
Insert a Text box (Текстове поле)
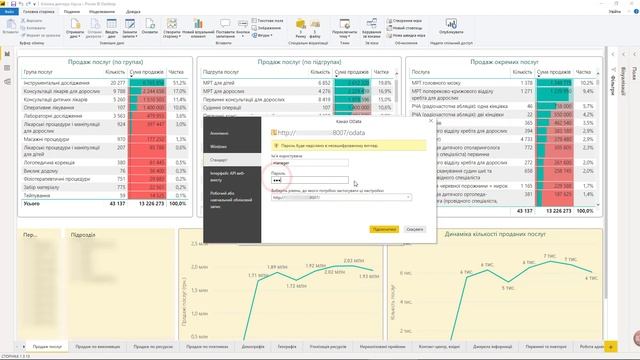pyautogui.click(x=268, y=20)
